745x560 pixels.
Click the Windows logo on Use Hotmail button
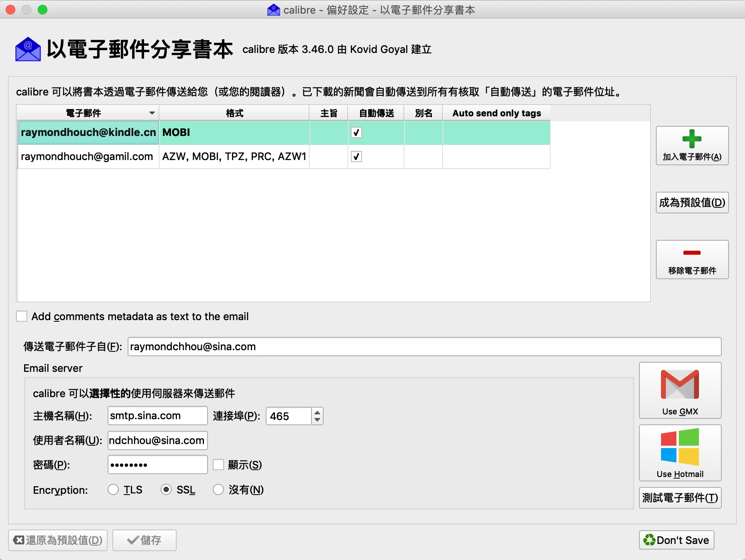680,447
